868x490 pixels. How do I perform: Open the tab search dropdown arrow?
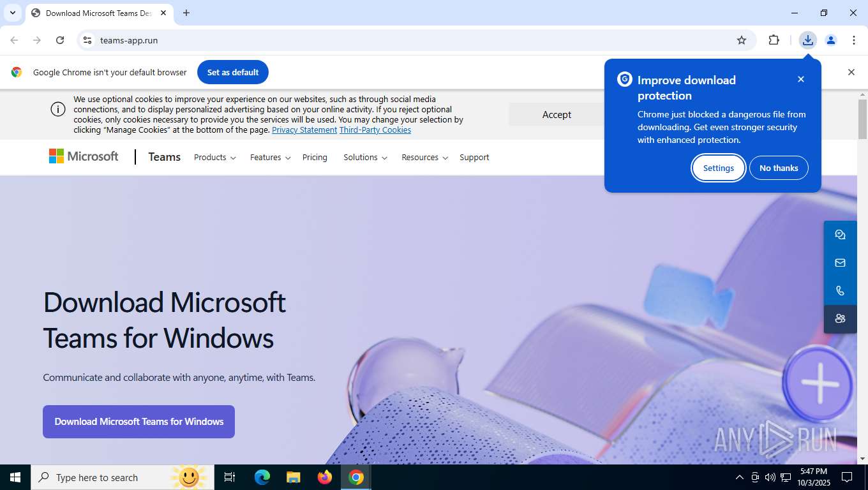click(12, 13)
